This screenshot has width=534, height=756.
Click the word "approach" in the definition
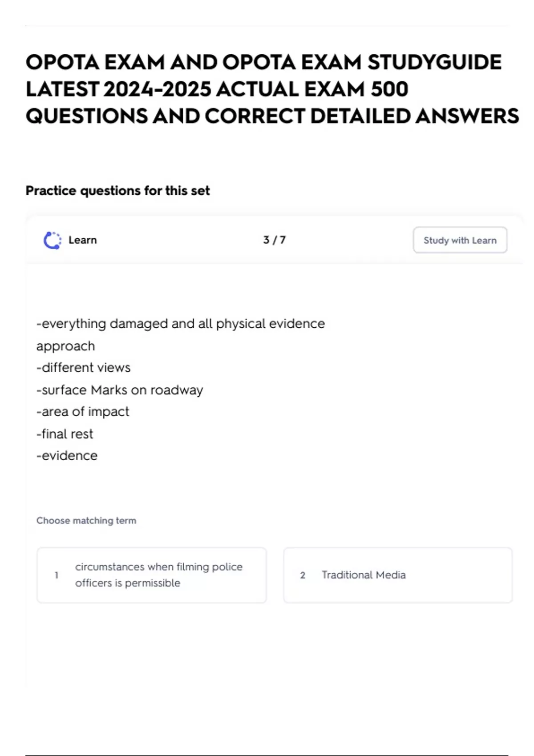point(66,346)
